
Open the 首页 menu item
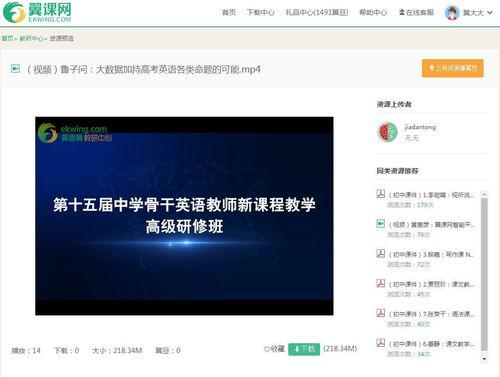(229, 13)
